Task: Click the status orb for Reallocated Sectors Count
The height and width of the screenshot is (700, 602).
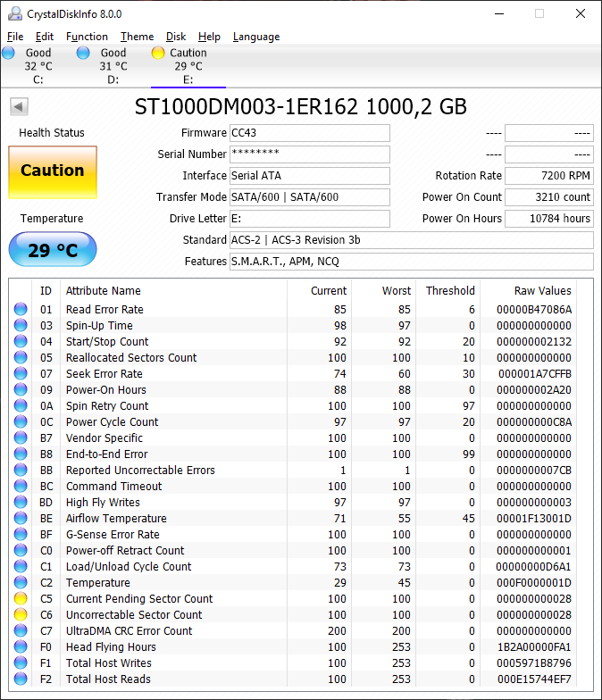Action: 21,357
